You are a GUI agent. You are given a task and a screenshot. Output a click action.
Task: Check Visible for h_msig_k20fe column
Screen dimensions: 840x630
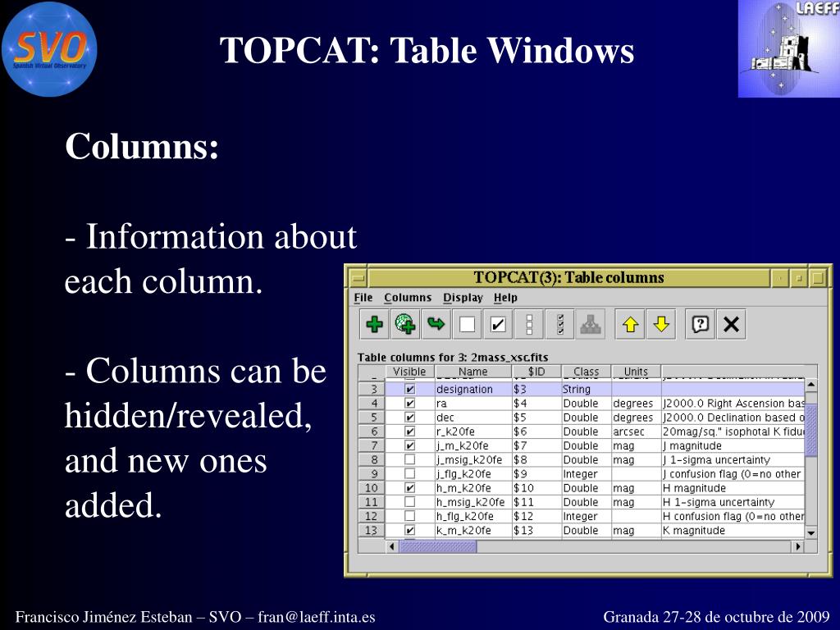tap(410, 502)
